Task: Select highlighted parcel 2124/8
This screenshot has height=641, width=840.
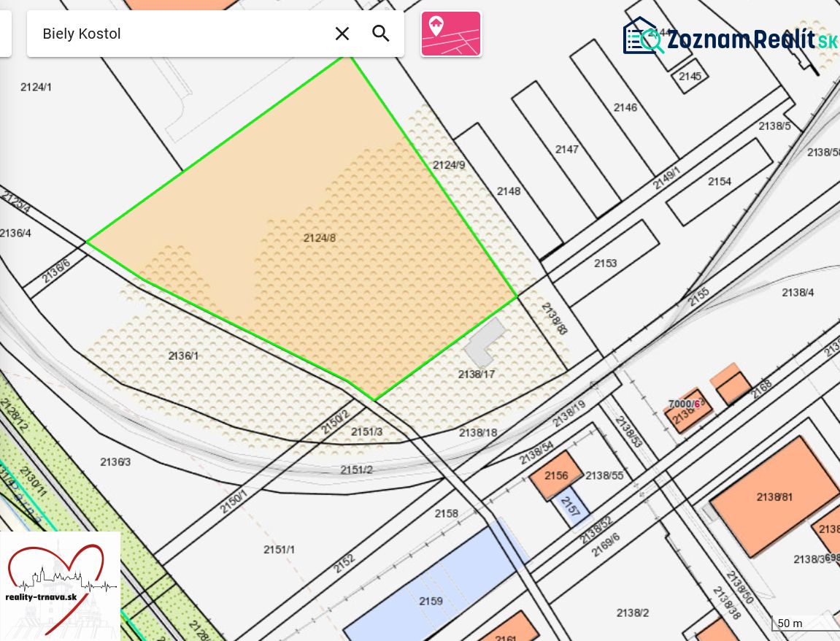Action: pos(319,238)
